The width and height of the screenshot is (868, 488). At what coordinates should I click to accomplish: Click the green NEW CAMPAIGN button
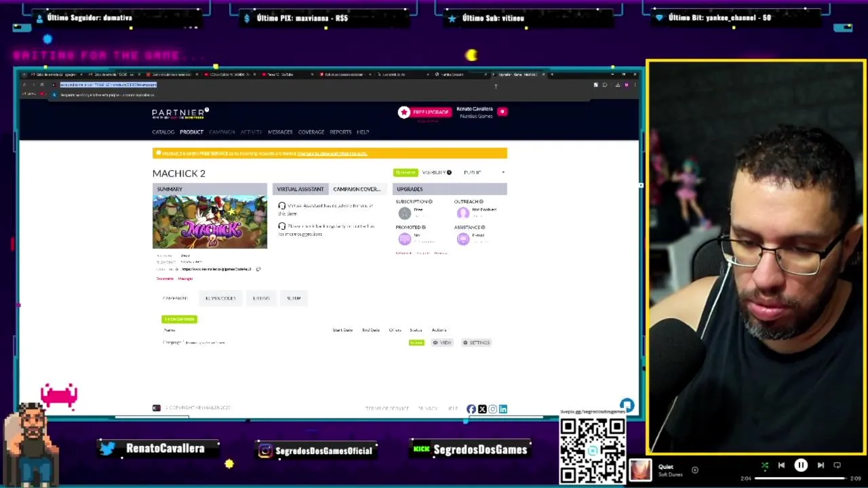[x=180, y=319]
